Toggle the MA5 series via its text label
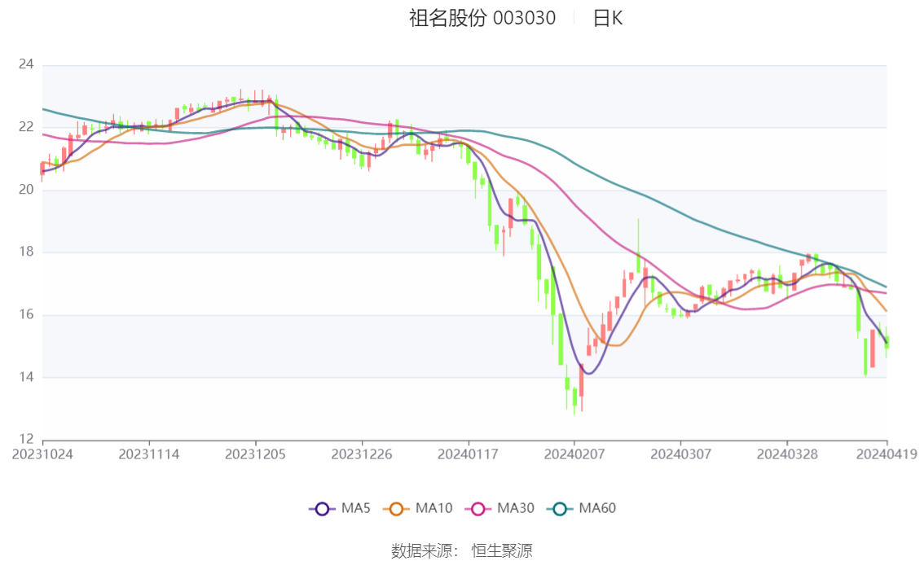Viewport: 924px width, 561px height. click(356, 509)
